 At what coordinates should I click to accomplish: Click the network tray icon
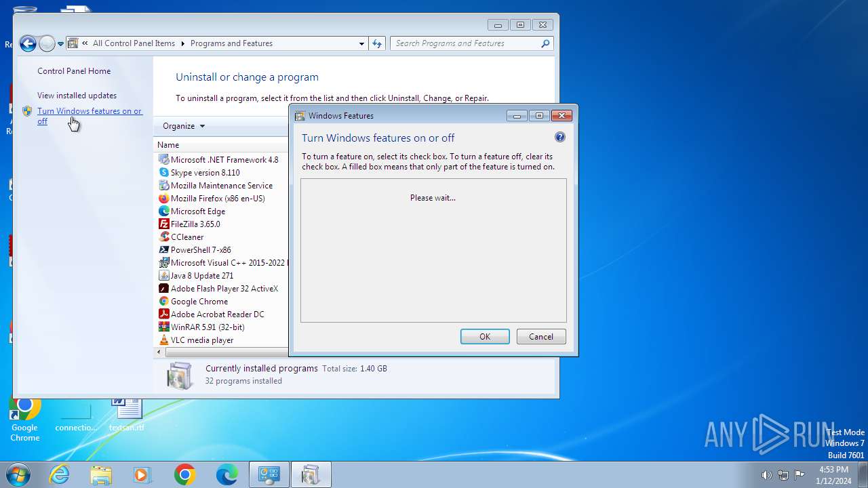tap(783, 475)
